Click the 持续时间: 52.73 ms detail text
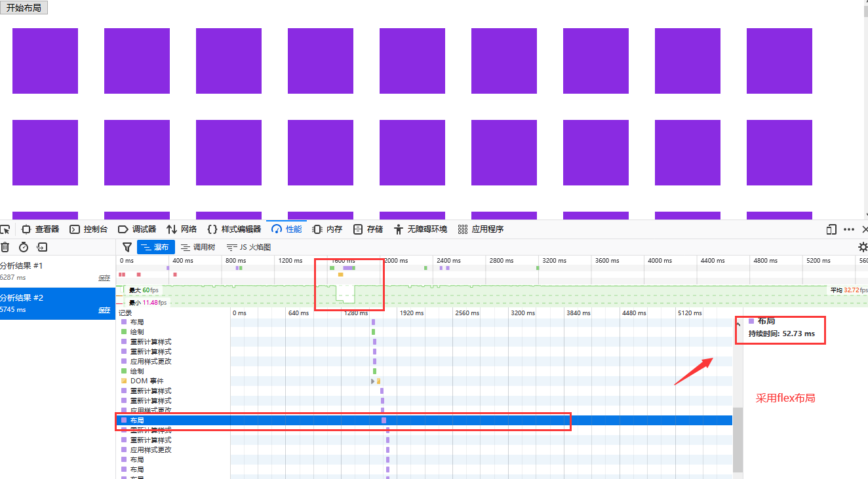 click(x=781, y=334)
